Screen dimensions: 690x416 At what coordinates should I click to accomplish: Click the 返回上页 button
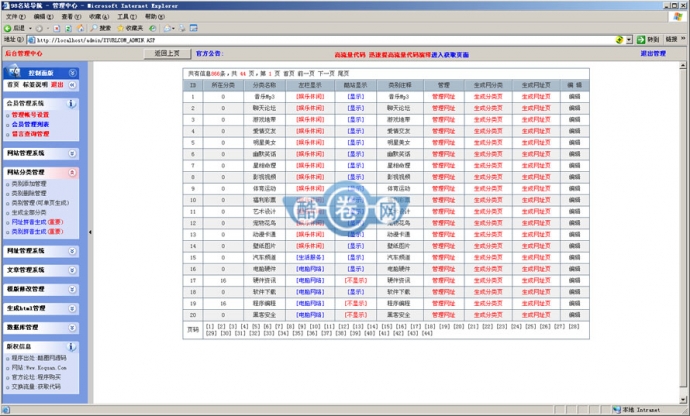(167, 53)
